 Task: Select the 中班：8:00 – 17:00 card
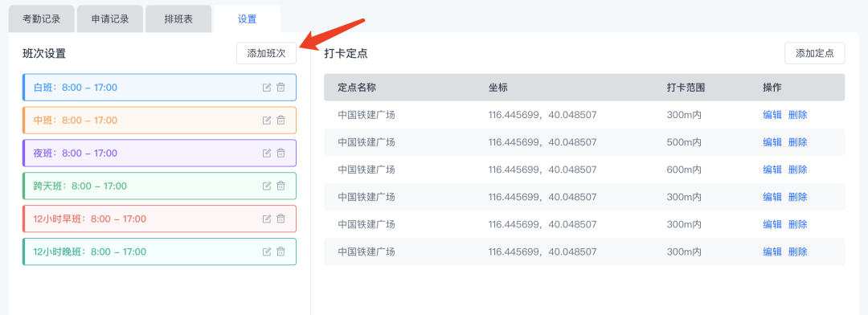click(159, 120)
